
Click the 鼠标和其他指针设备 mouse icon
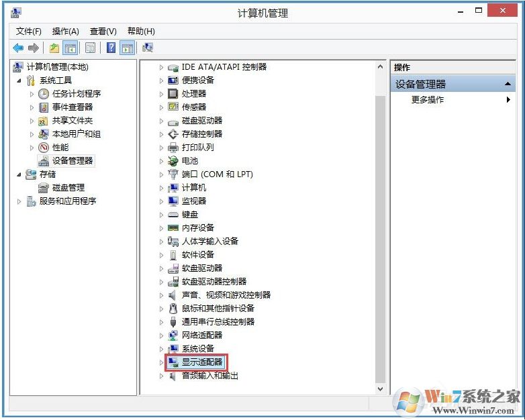(173, 309)
